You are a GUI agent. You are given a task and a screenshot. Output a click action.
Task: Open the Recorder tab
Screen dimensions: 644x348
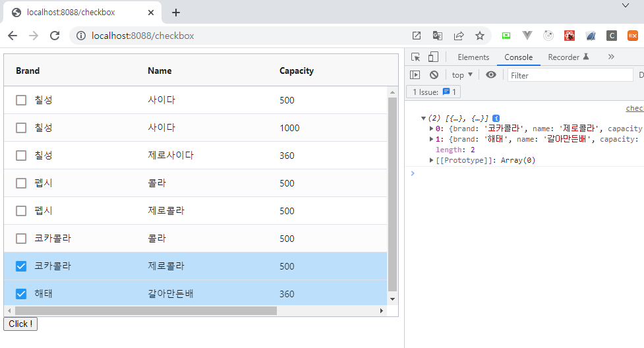(568, 57)
